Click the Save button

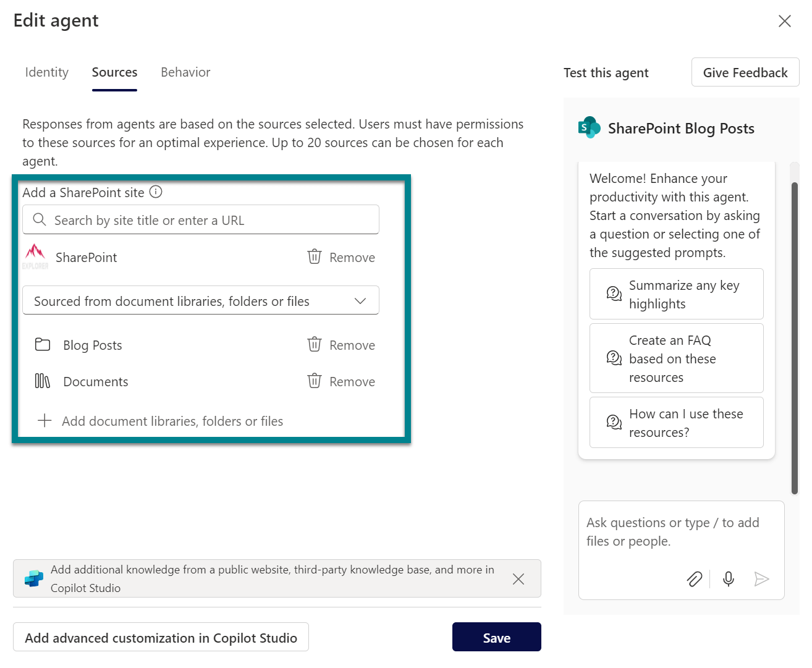496,637
